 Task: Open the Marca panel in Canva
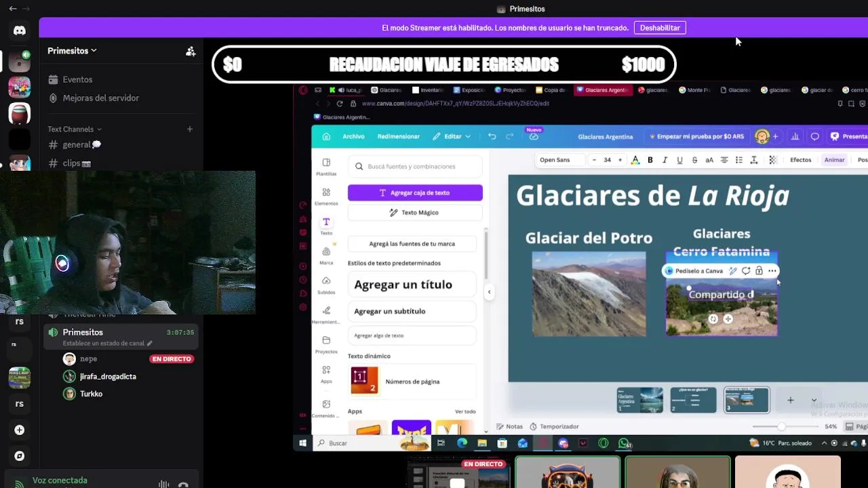pyautogui.click(x=326, y=256)
